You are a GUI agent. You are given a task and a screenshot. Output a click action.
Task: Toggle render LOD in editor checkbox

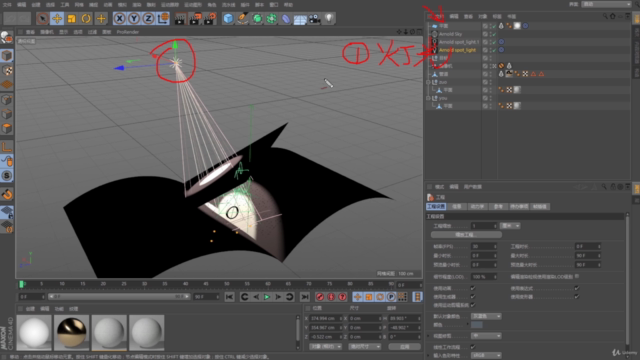pyautogui.click(x=577, y=276)
